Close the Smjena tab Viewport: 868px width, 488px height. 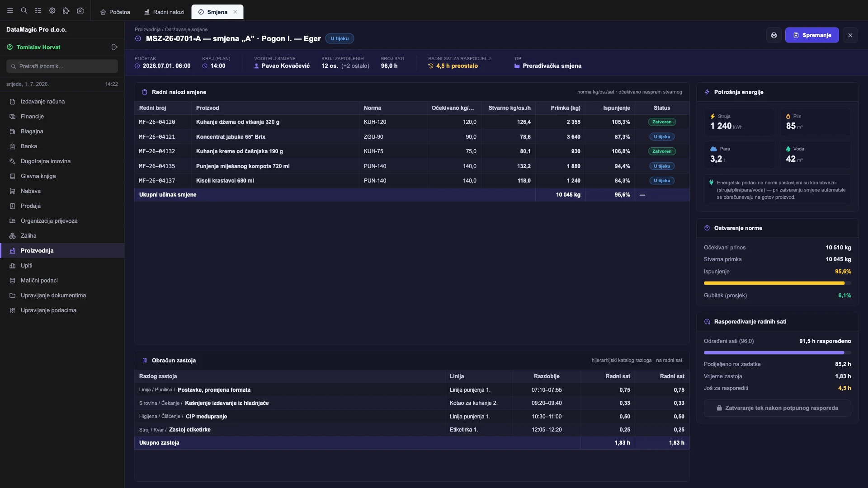pyautogui.click(x=235, y=12)
